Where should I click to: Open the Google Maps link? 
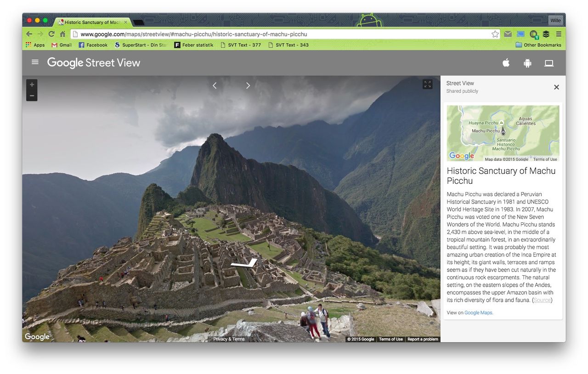coord(478,312)
